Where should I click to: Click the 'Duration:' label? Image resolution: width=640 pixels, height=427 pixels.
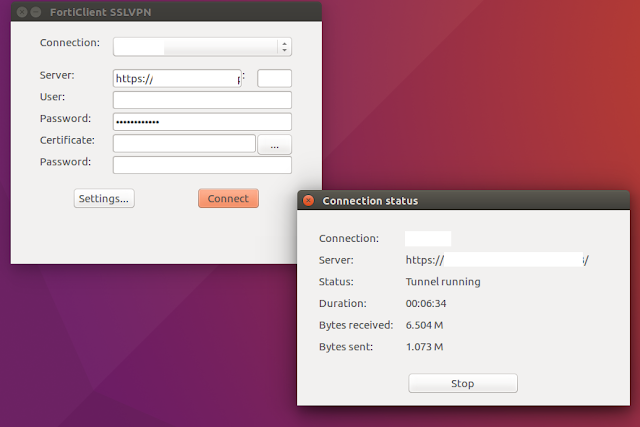coord(342,303)
